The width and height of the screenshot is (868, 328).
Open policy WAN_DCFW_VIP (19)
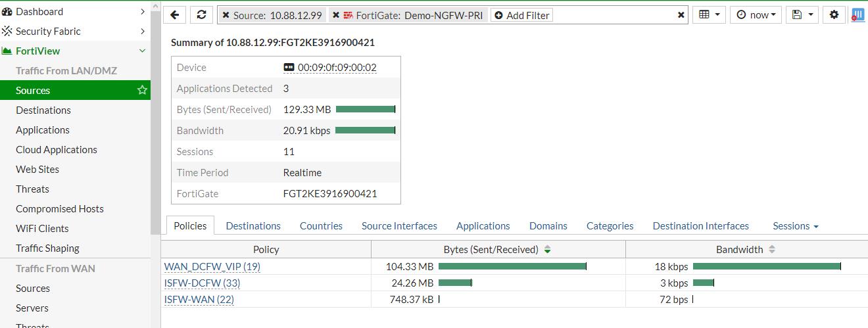(x=212, y=266)
